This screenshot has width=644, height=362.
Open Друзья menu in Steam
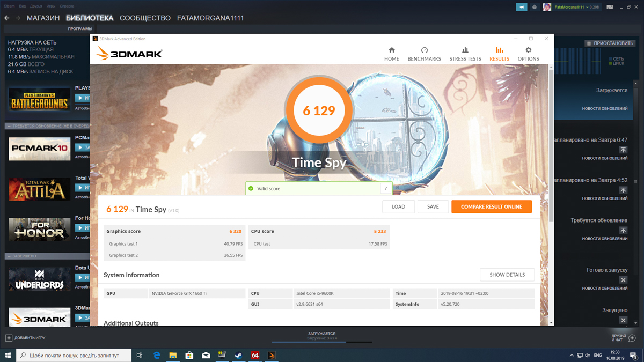[36, 6]
